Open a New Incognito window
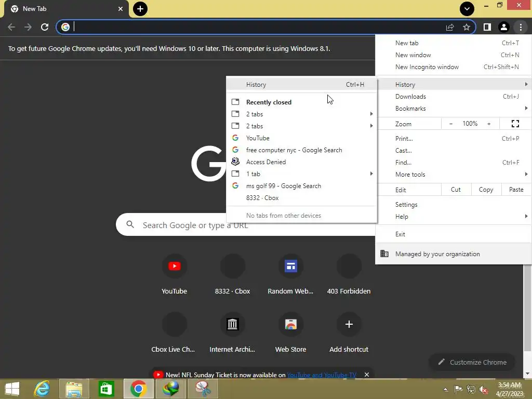 click(x=453, y=67)
